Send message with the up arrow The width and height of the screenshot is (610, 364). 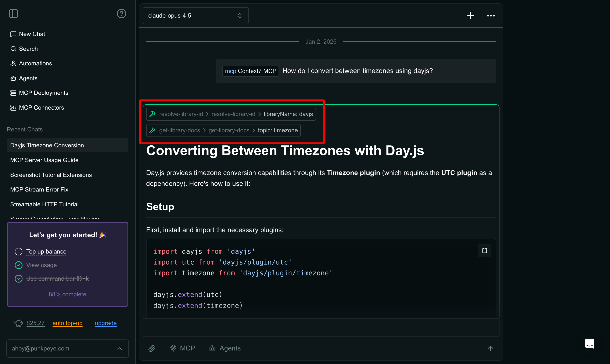490,348
